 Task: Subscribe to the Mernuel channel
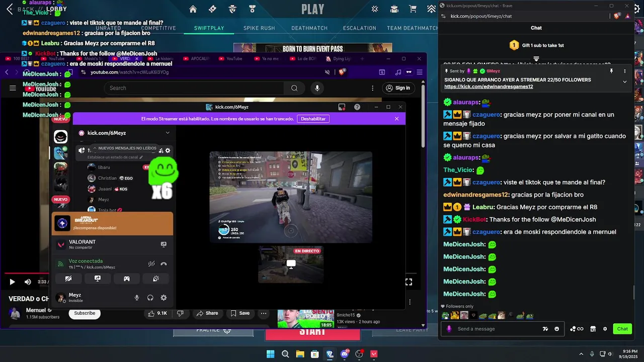(x=85, y=313)
